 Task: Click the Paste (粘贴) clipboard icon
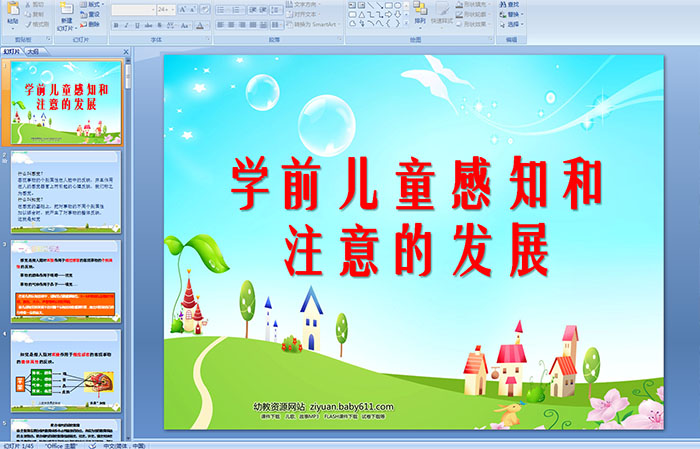click(x=13, y=8)
